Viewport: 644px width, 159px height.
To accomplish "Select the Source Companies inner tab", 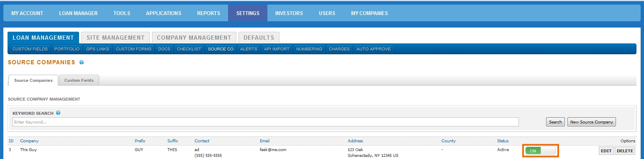I will 33,81.
